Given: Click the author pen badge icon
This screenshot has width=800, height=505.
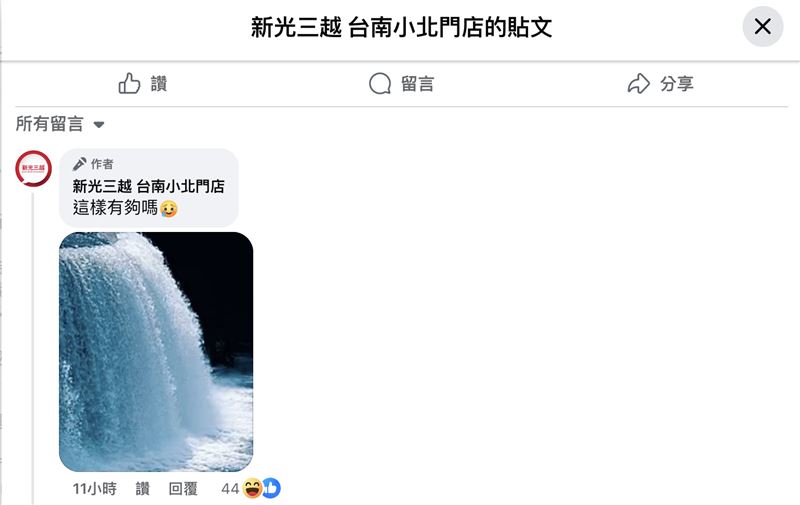Looking at the screenshot, I should (x=79, y=164).
